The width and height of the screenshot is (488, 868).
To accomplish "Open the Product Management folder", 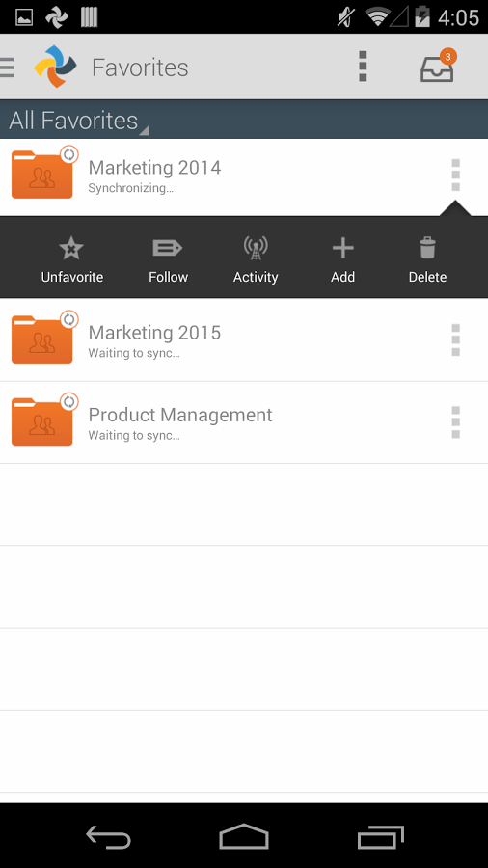I will tap(244, 422).
